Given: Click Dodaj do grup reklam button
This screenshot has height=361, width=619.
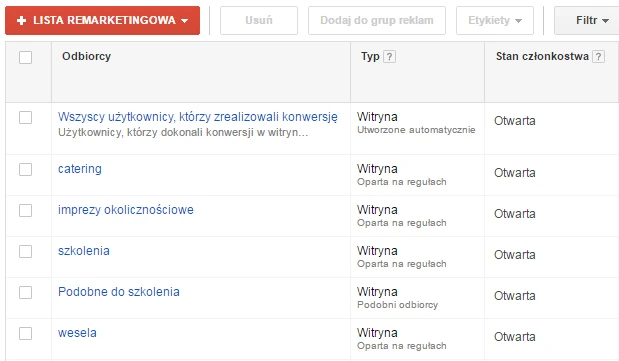Looking at the screenshot, I should (x=377, y=21).
